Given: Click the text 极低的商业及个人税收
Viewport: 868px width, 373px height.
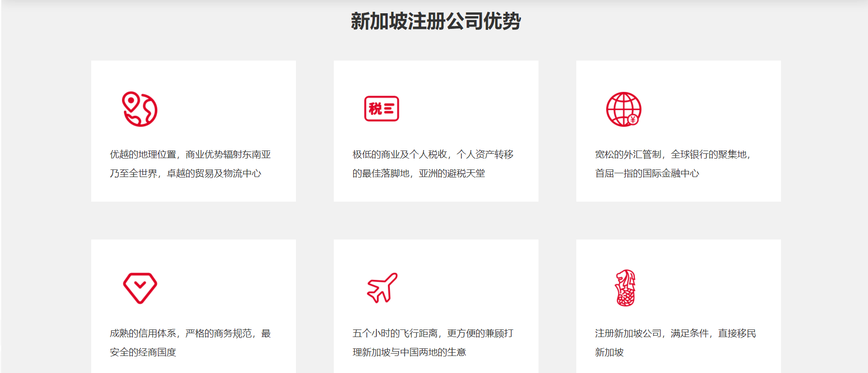Looking at the screenshot, I should (399, 154).
